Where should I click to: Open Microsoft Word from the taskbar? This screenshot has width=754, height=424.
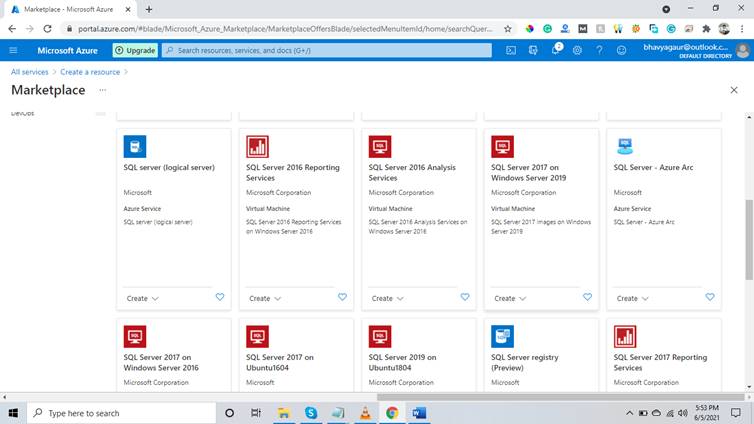(x=419, y=413)
